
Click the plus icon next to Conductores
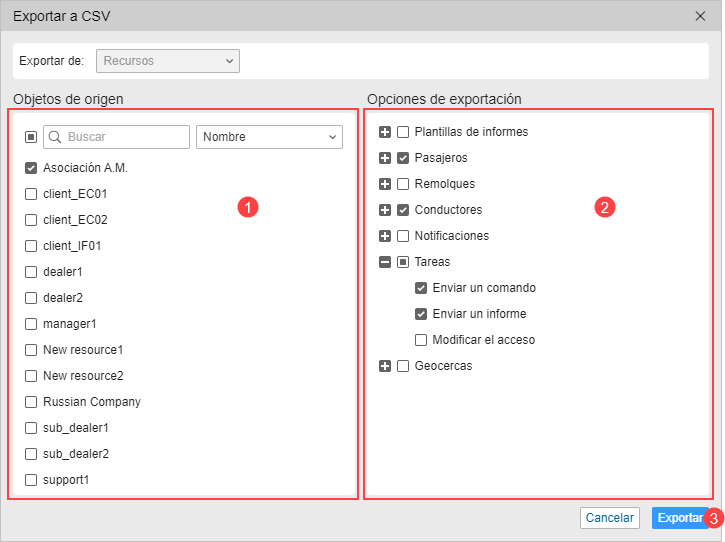pos(385,210)
